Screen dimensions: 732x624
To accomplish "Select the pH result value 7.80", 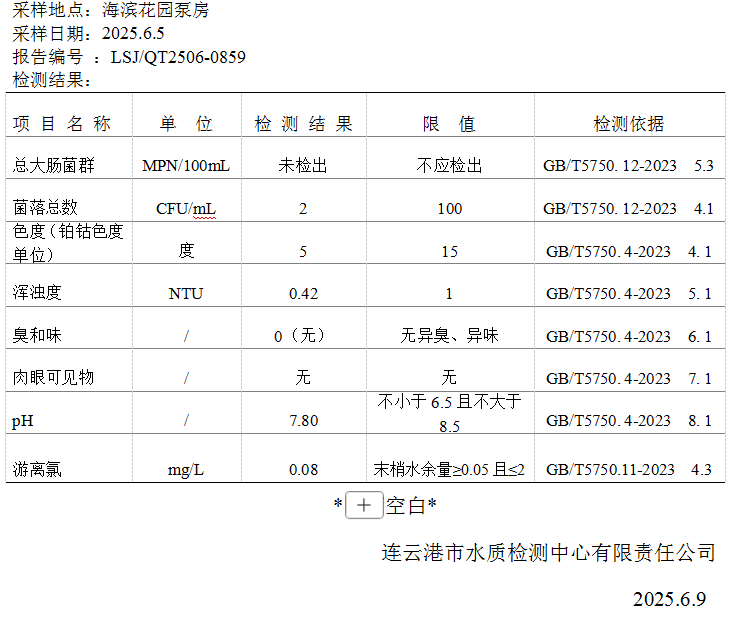I will click(303, 421).
